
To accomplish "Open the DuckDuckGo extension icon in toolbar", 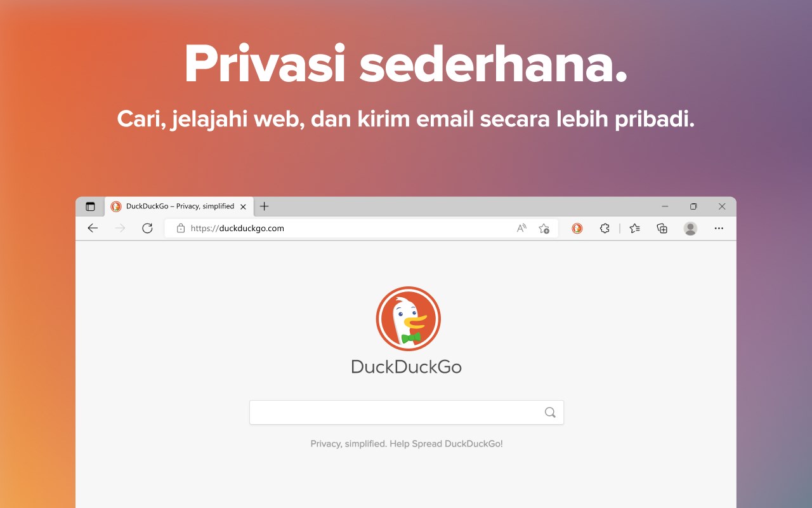I will point(577,228).
